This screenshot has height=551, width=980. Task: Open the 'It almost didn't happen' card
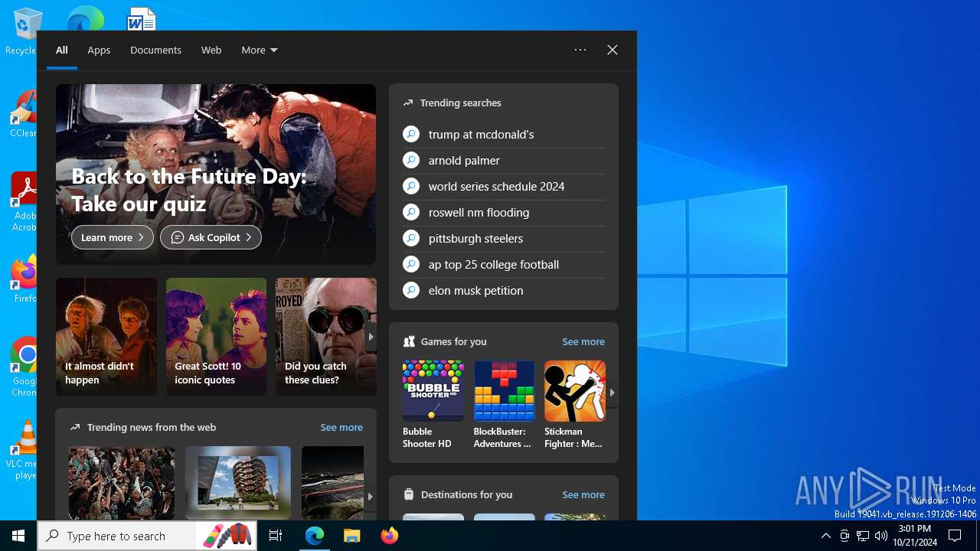pos(106,337)
